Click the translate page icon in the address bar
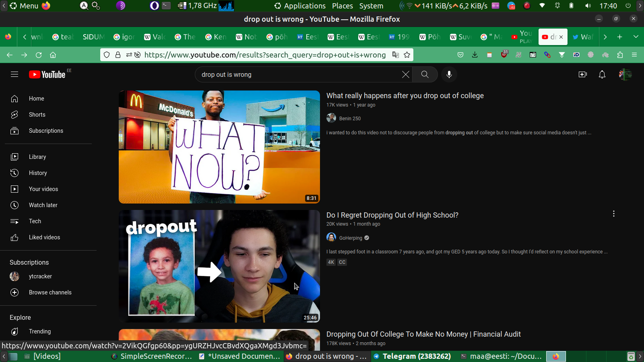 (396, 55)
